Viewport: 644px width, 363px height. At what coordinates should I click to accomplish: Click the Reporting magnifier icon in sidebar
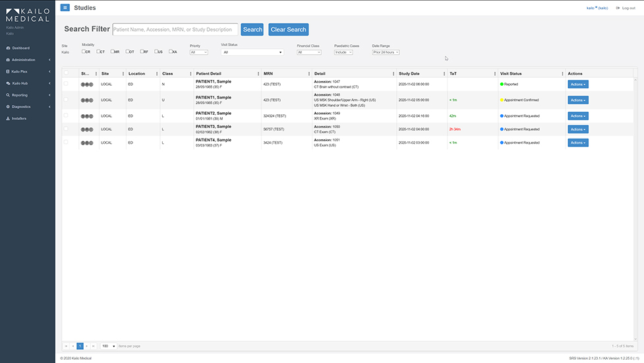[8, 95]
